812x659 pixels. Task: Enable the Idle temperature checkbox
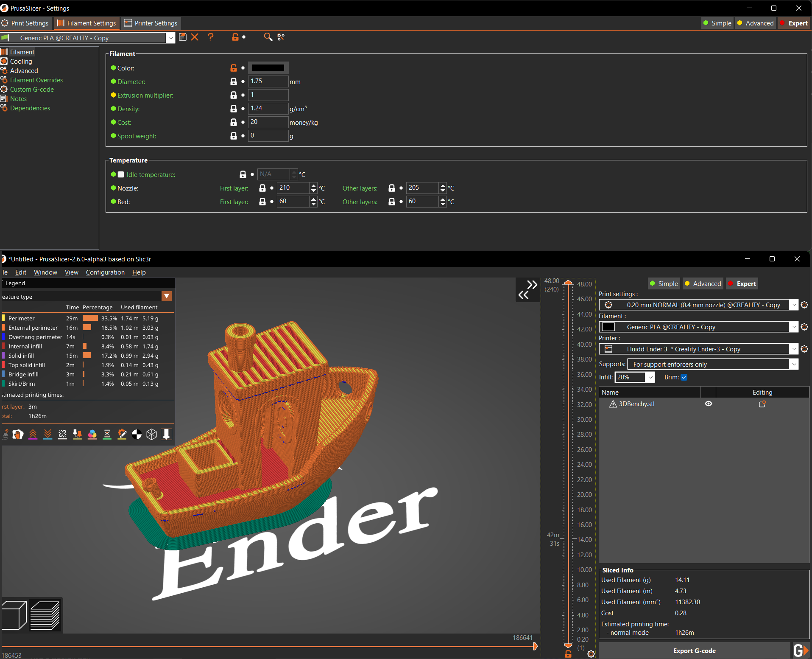click(x=121, y=174)
